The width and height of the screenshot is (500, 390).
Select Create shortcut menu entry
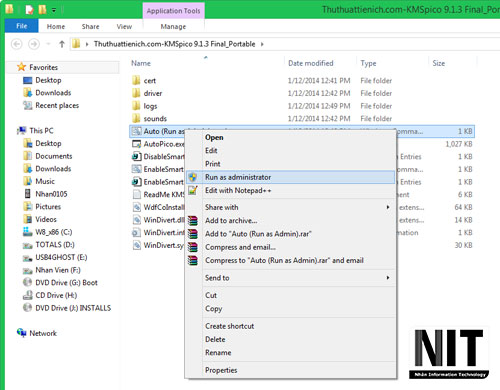click(x=290, y=326)
